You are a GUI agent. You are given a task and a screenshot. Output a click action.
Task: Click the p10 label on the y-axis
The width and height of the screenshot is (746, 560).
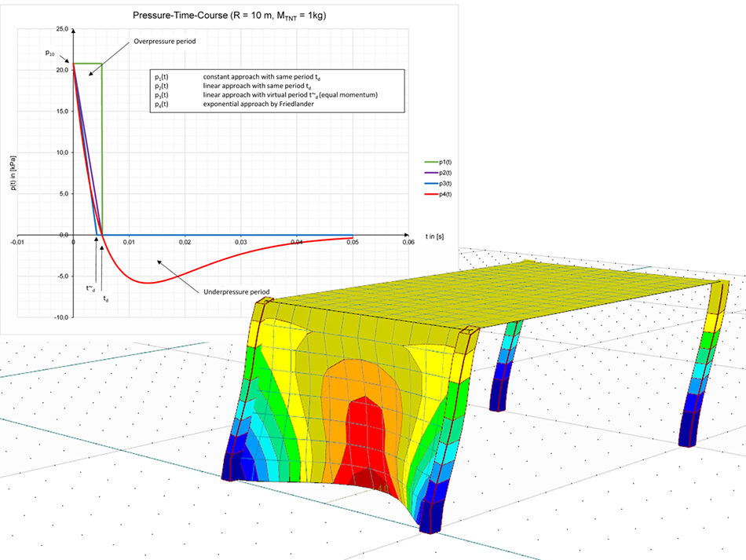[50, 53]
